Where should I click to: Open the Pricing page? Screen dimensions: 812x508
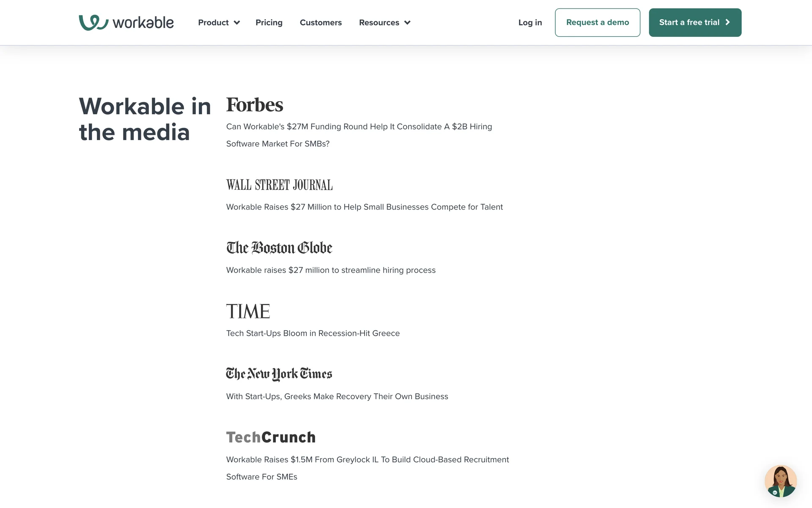(269, 22)
